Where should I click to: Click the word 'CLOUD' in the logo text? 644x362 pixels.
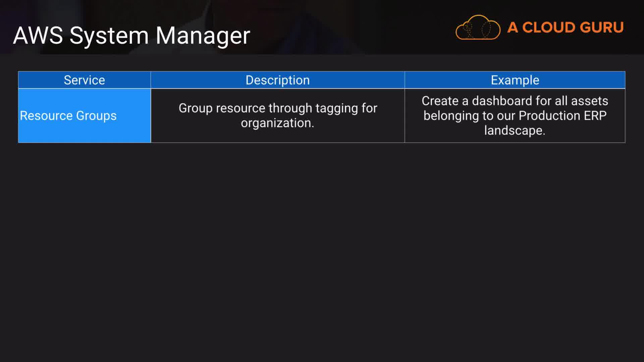click(548, 27)
